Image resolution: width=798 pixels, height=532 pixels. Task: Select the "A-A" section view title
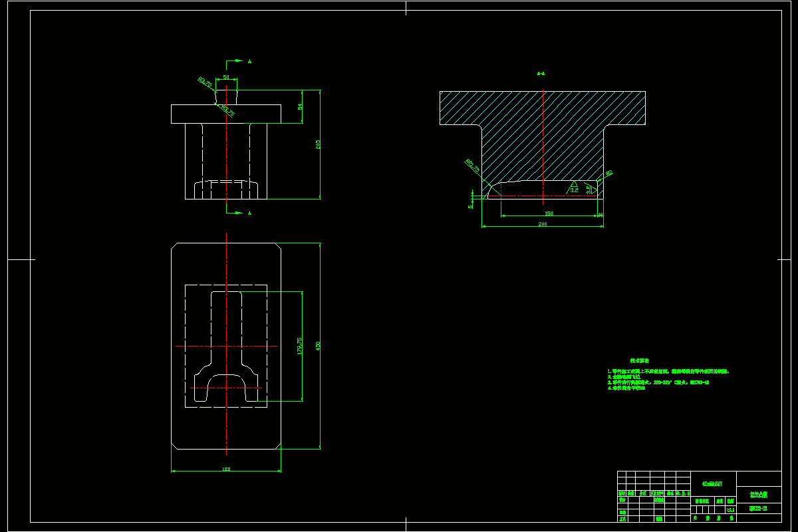point(541,74)
